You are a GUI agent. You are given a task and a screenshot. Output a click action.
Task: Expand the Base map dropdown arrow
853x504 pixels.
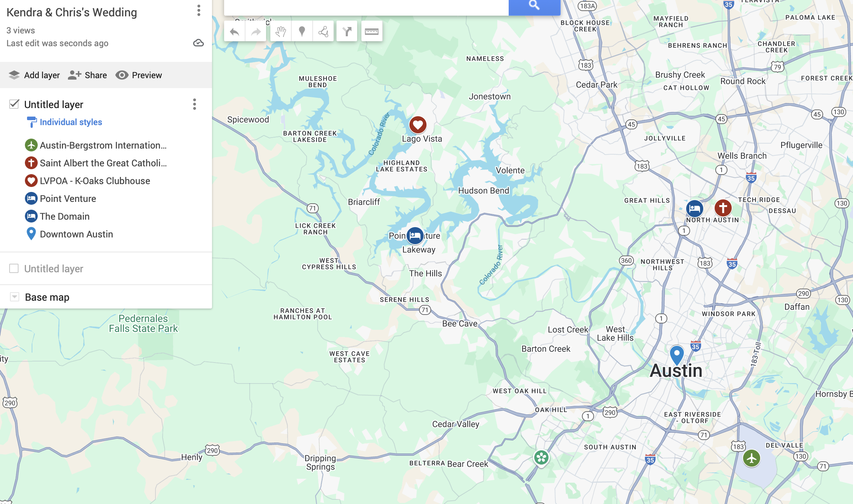(x=15, y=297)
